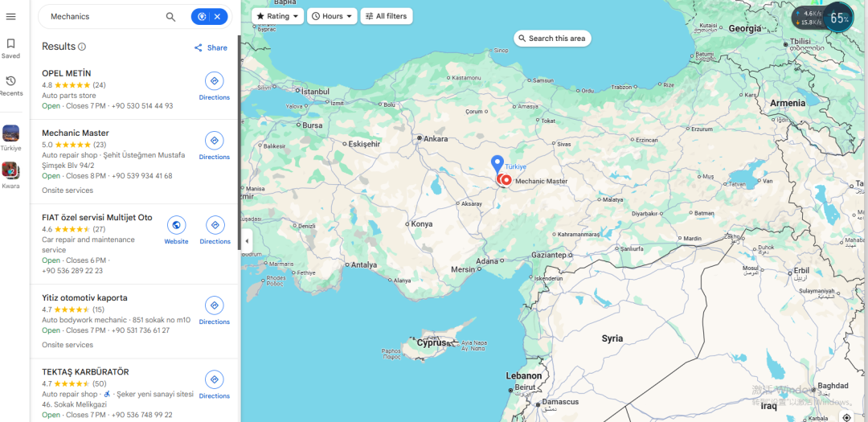The width and height of the screenshot is (868, 422).
Task: Click the results list scrollbar
Action: (x=240, y=143)
